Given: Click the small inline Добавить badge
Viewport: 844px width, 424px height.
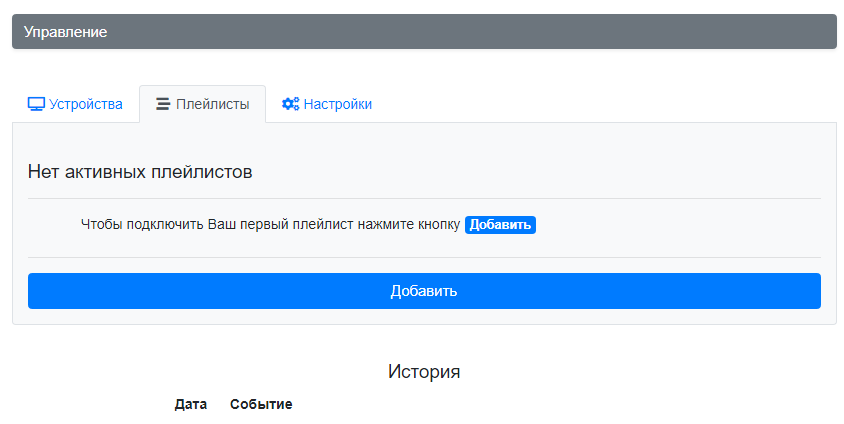Looking at the screenshot, I should pyautogui.click(x=500, y=225).
